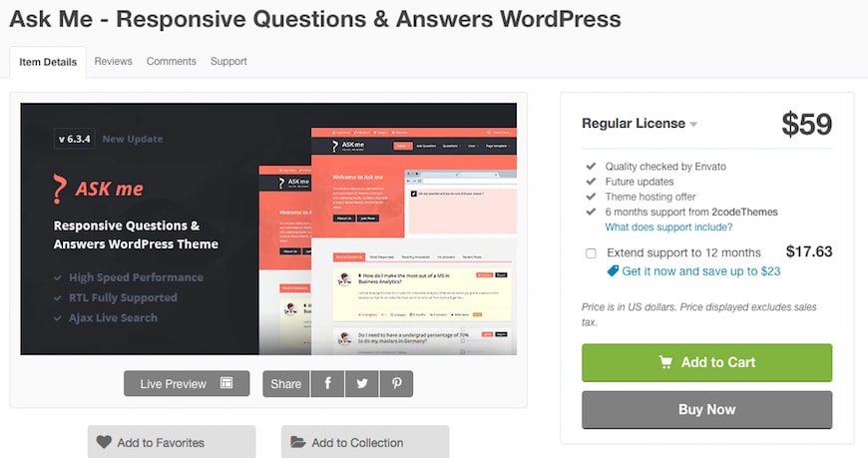Click the $17.63 extended support price

click(809, 252)
